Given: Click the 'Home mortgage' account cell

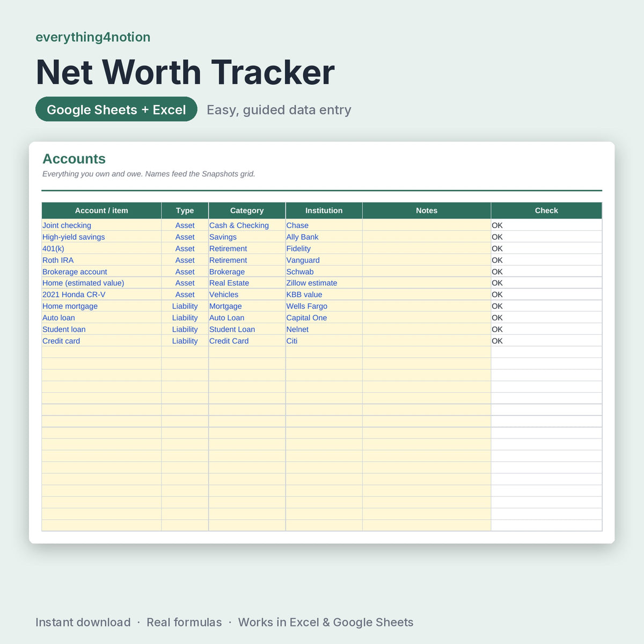Looking at the screenshot, I should pyautogui.click(x=101, y=306).
